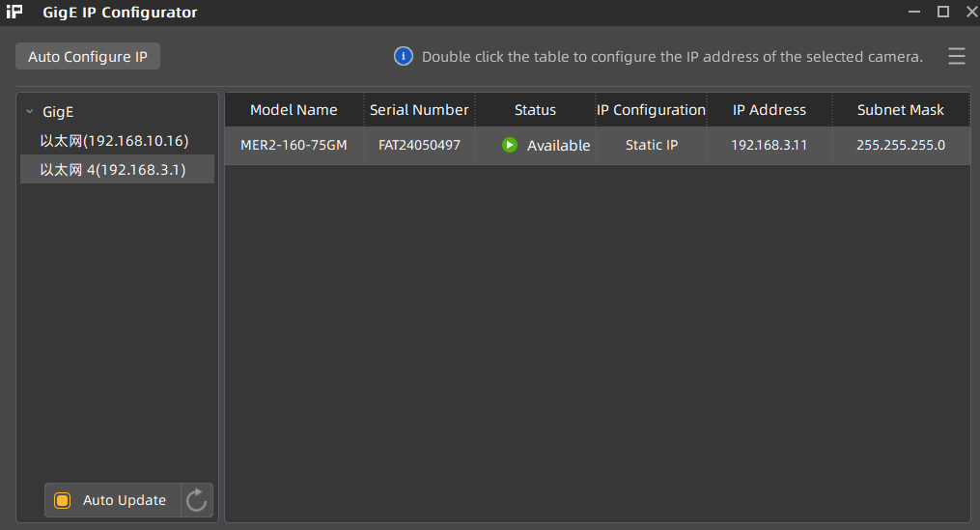The width and height of the screenshot is (980, 530).
Task: Click the IP Address column header
Action: pyautogui.click(x=769, y=110)
